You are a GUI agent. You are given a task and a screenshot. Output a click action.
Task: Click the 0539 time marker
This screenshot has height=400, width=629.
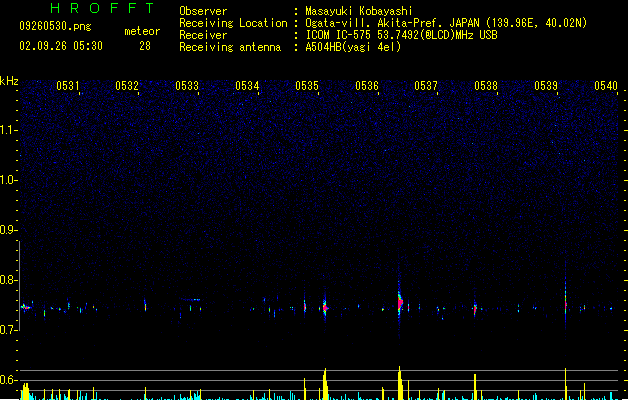coord(546,86)
